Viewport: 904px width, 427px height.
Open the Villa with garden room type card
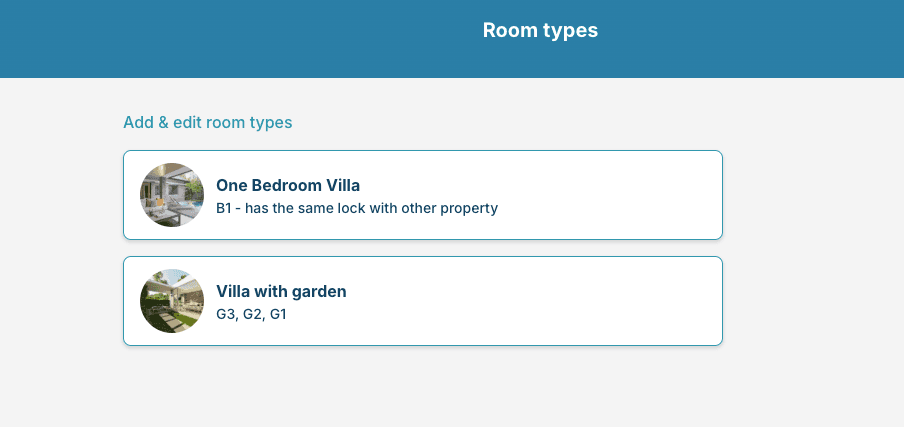pos(422,301)
